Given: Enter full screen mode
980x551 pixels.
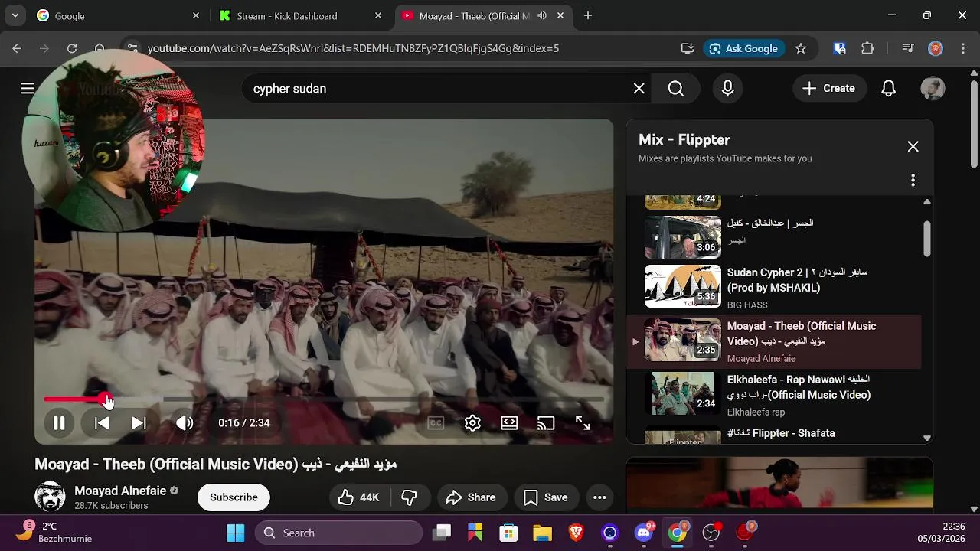Looking at the screenshot, I should 583,422.
